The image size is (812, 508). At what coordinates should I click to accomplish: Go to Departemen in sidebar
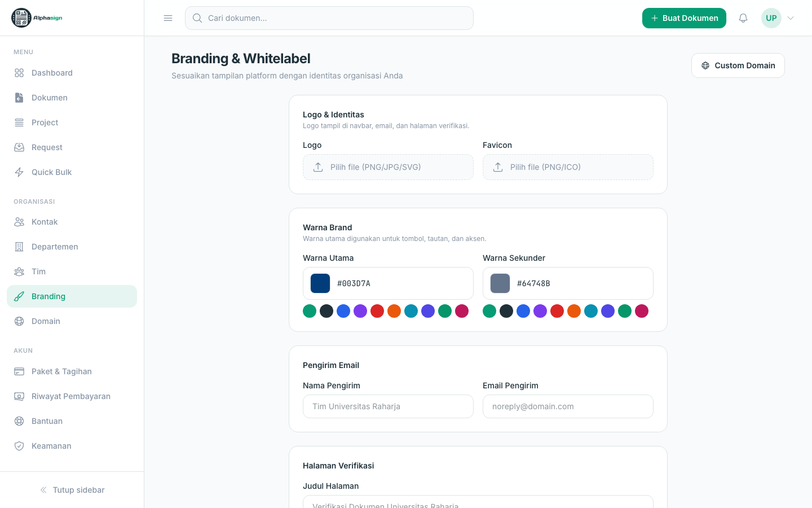pyautogui.click(x=72, y=247)
